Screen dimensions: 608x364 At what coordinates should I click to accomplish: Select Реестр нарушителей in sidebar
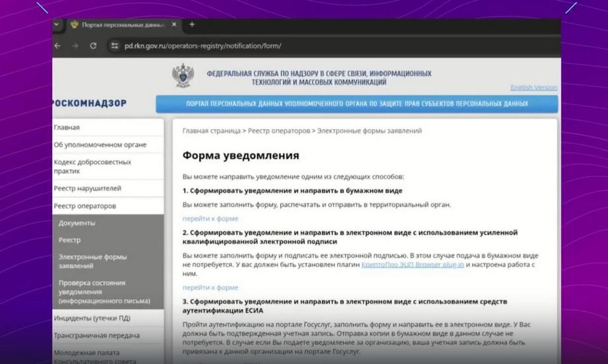pos(108,188)
